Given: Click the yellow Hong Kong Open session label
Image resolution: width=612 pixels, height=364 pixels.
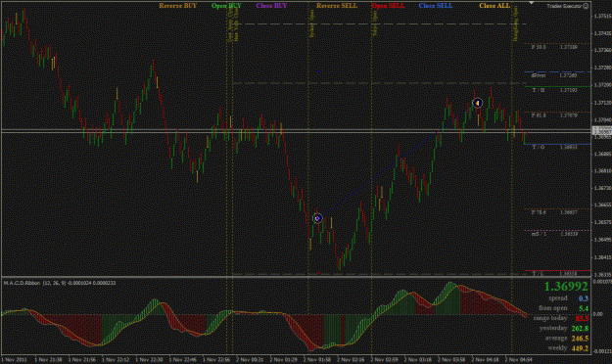Looking at the screenshot, I should [516, 23].
